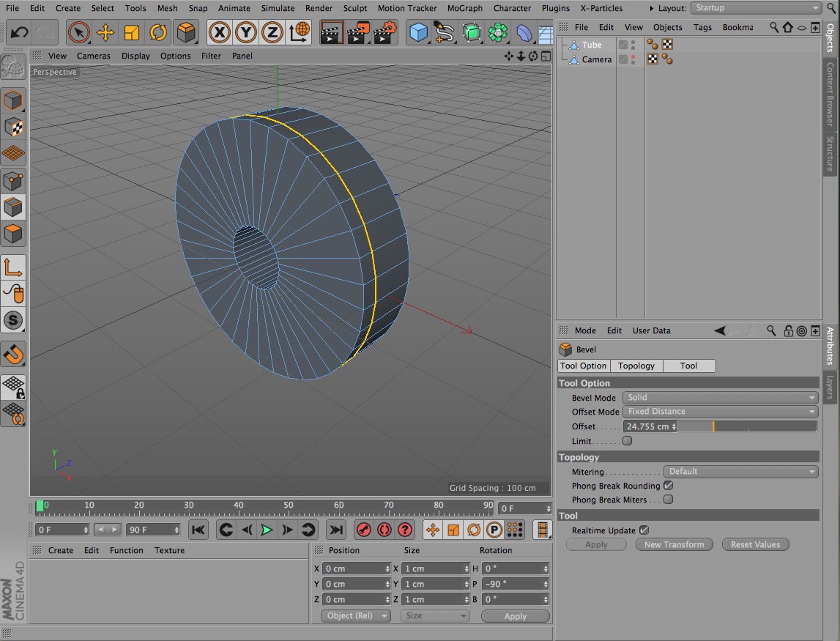
Task: Add a Cube primitive object
Action: point(418,33)
